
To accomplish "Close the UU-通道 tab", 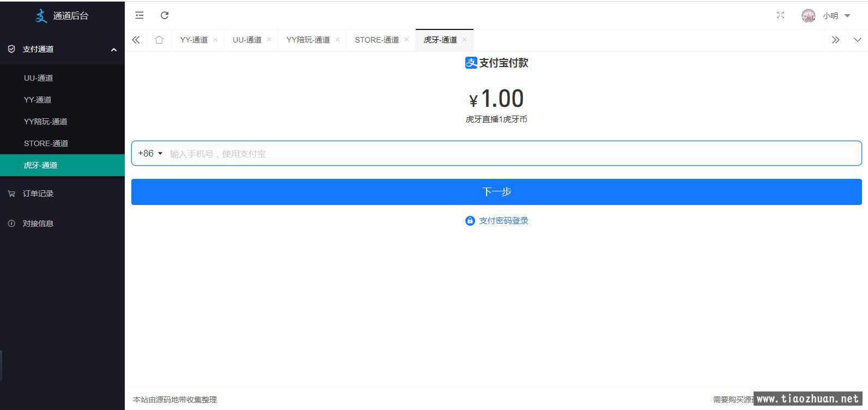I will 269,40.
